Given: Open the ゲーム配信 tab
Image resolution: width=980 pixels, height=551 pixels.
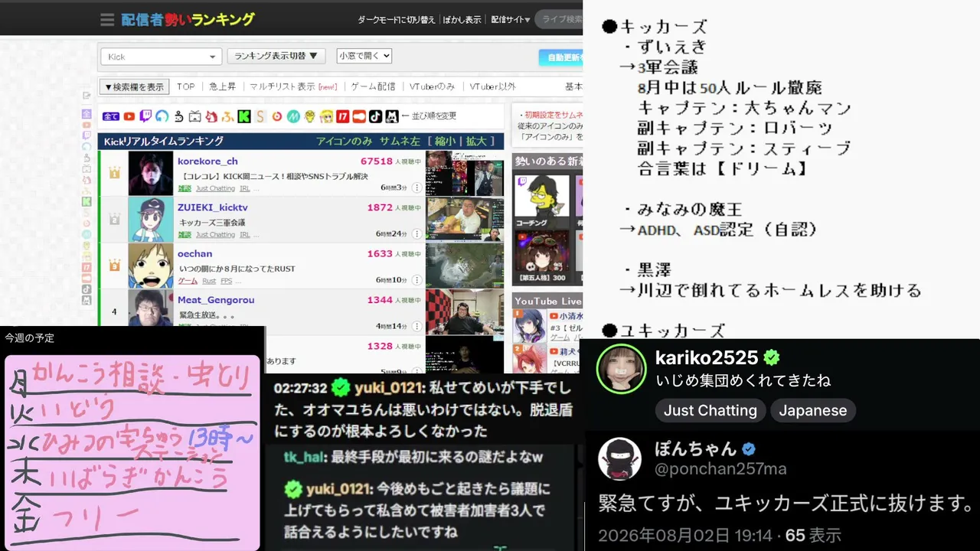Looking at the screenshot, I should [374, 86].
